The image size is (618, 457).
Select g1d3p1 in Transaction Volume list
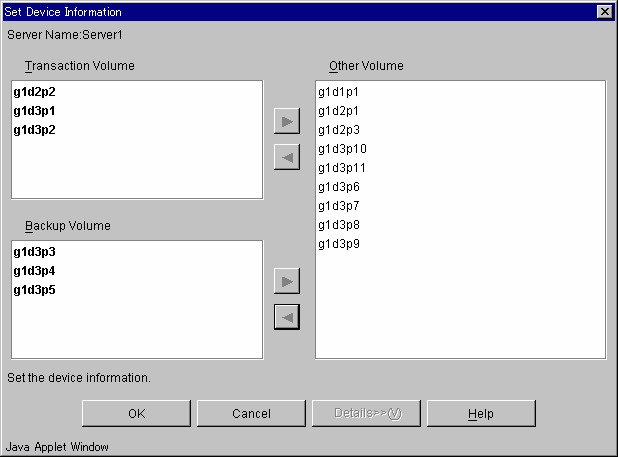click(35, 111)
